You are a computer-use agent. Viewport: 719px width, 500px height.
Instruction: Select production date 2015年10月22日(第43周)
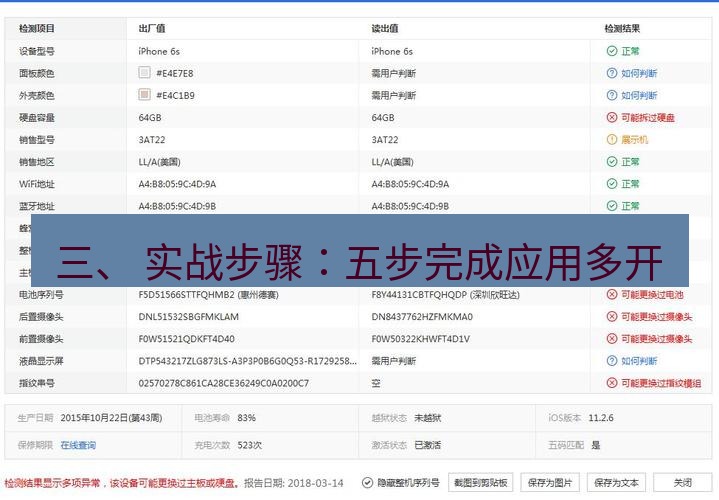pos(111,418)
